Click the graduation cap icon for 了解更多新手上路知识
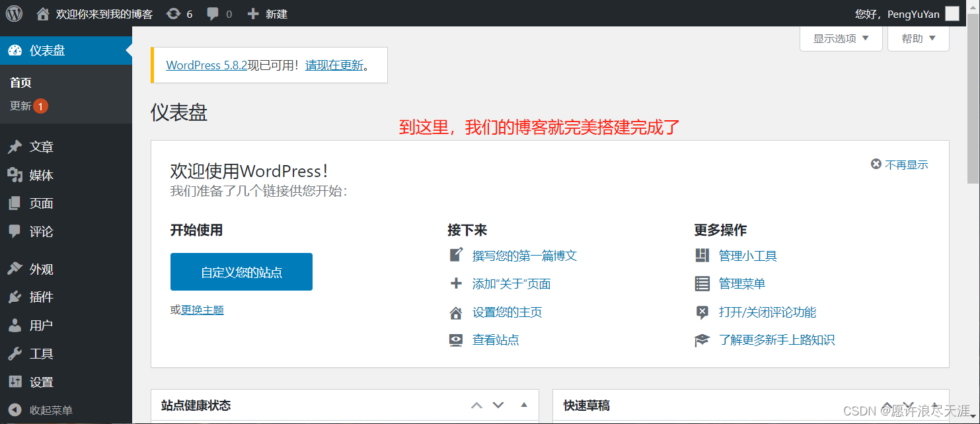The image size is (980, 424). click(702, 340)
